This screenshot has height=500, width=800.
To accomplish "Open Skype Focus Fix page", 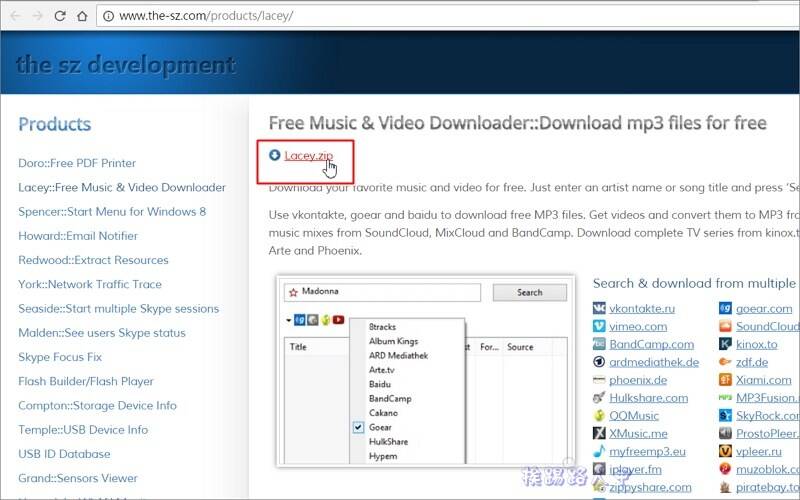I will 60,357.
